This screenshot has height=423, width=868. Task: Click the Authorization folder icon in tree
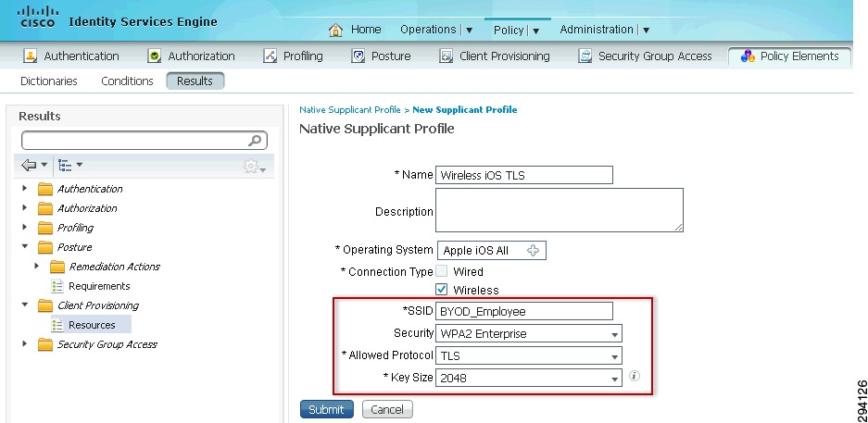[x=45, y=208]
